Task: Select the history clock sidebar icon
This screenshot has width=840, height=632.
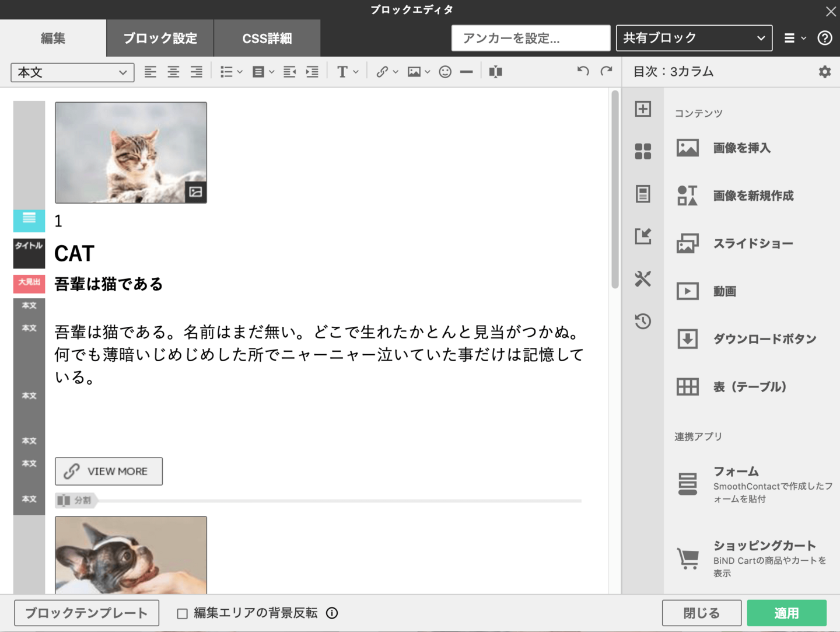Action: 643,321
